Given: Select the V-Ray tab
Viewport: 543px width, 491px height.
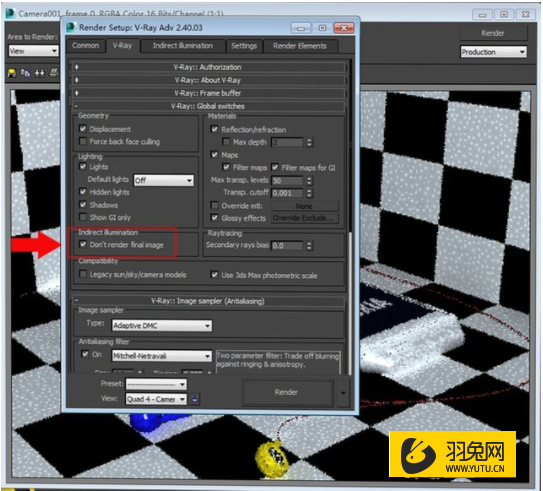Looking at the screenshot, I should (x=123, y=46).
